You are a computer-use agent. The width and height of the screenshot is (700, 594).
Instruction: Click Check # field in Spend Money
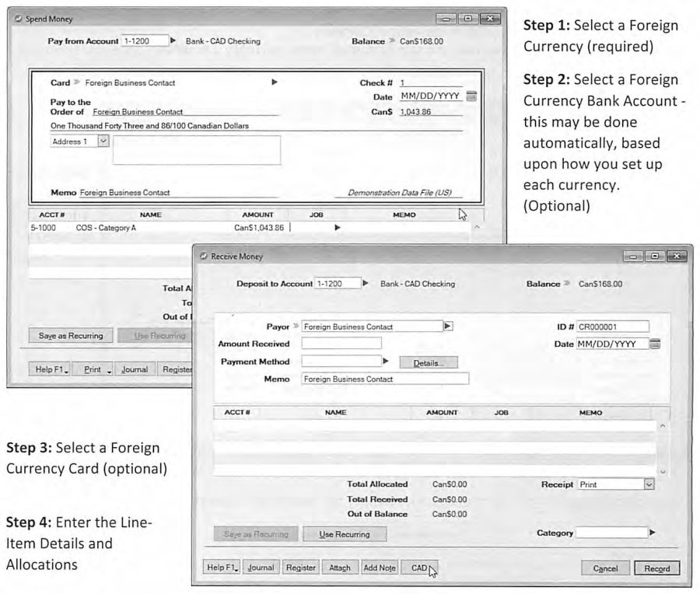[x=430, y=82]
